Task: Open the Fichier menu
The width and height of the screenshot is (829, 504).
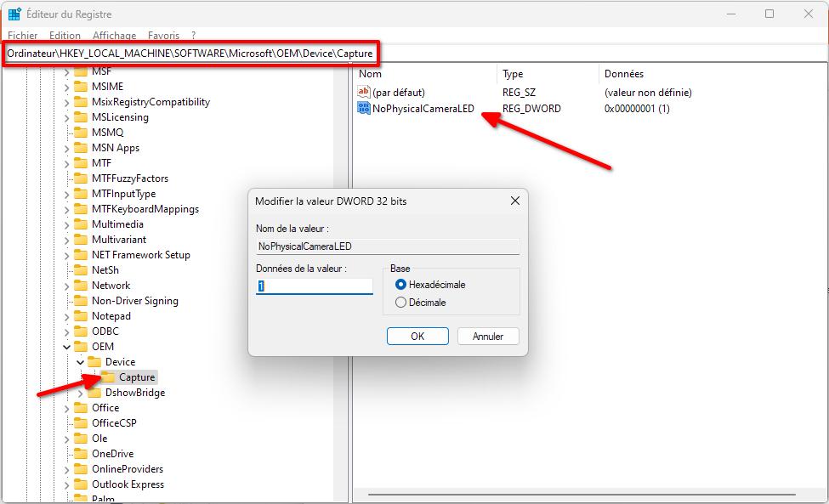Action: pyautogui.click(x=22, y=36)
